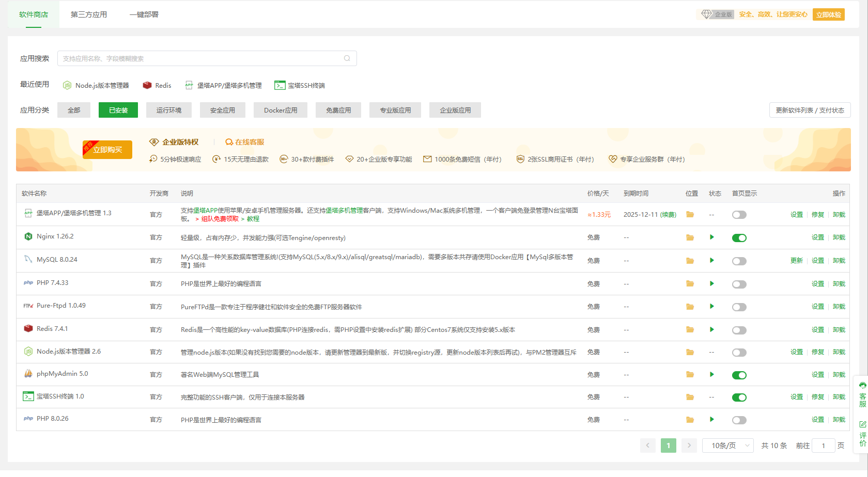This screenshot has width=868, height=477.
Task: Open folder location for PHP 7.4.33
Action: (690, 284)
